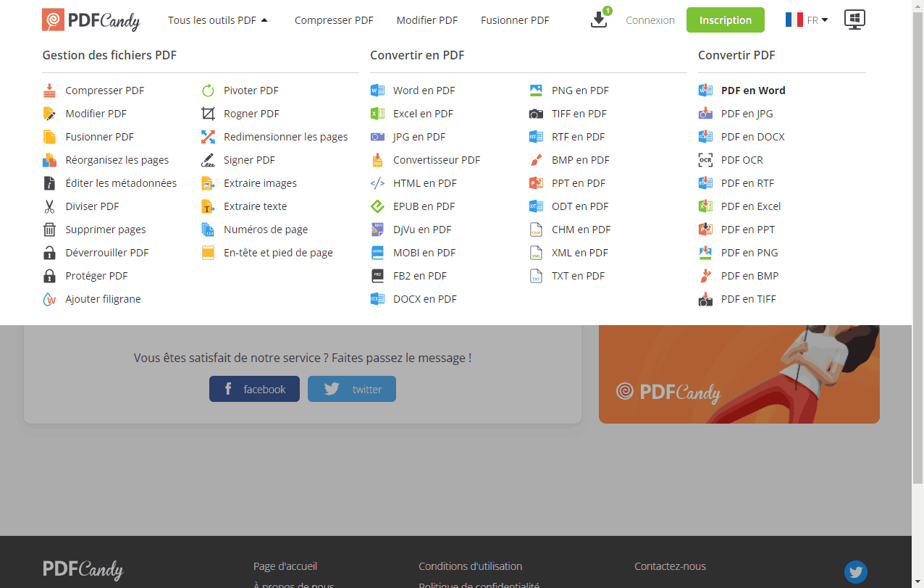Click the Extraire images icon
The height and width of the screenshot is (588, 924).
tap(208, 183)
